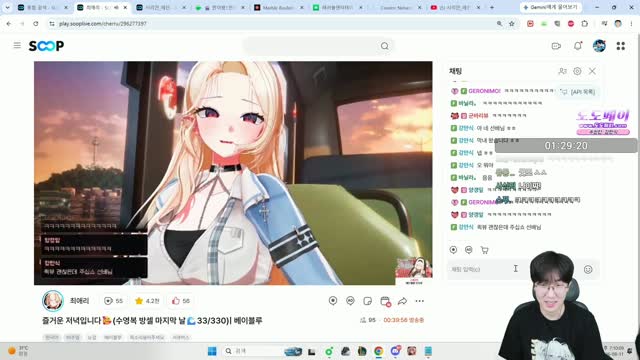Click the shopping cart icon below chat
Viewport: 640px width, 360px height.
[x=484, y=250]
